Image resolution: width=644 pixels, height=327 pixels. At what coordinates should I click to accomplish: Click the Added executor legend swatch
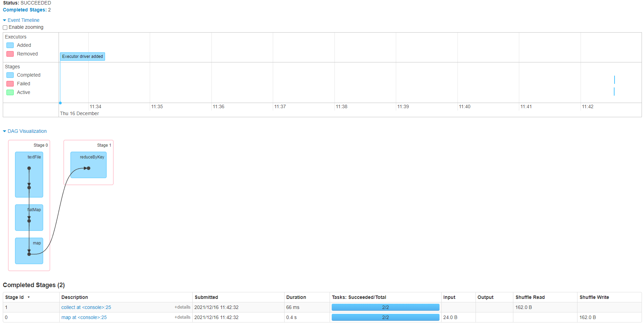10,45
